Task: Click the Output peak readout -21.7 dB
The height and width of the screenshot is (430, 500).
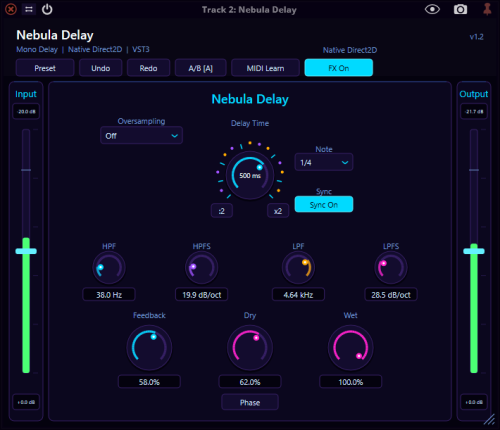Action: point(474,111)
